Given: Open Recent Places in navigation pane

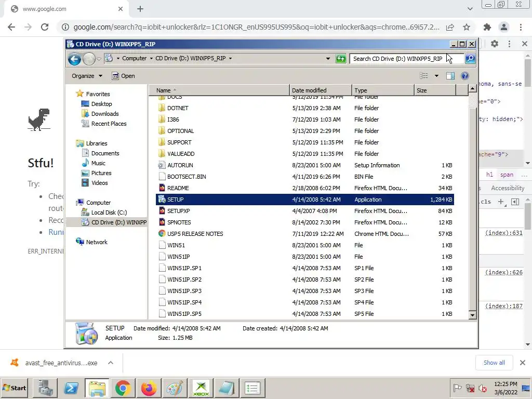Looking at the screenshot, I should [109, 124].
